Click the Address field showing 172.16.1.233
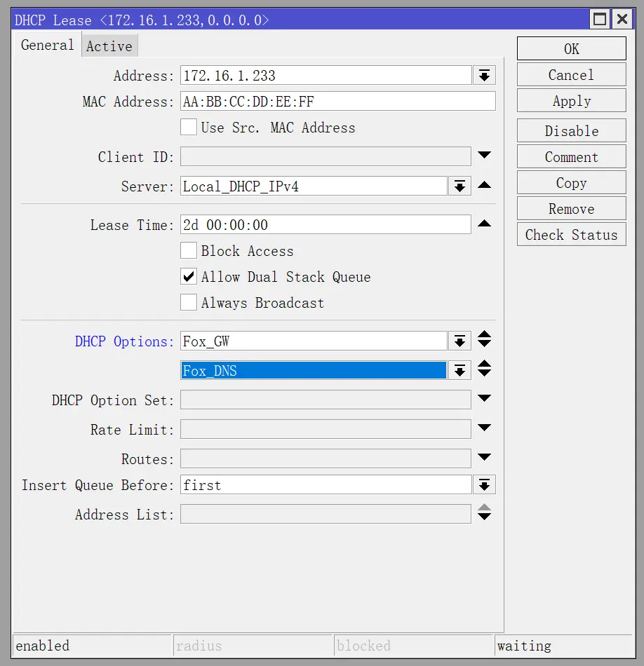The width and height of the screenshot is (644, 666). (326, 76)
